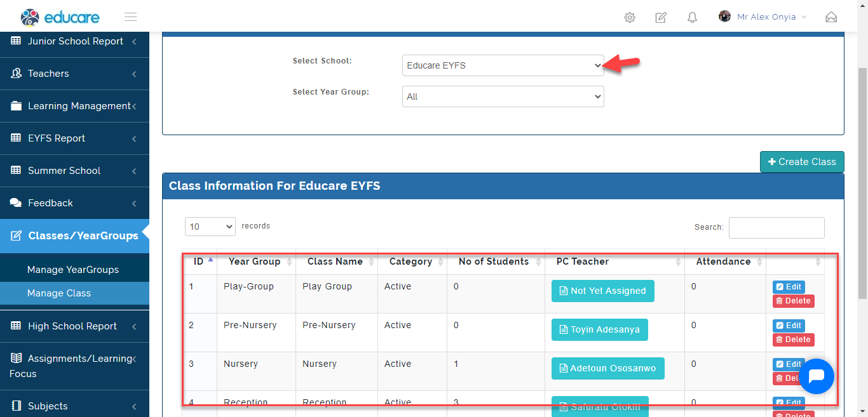Sort by No of Students column
The image size is (868, 417).
tap(496, 261)
